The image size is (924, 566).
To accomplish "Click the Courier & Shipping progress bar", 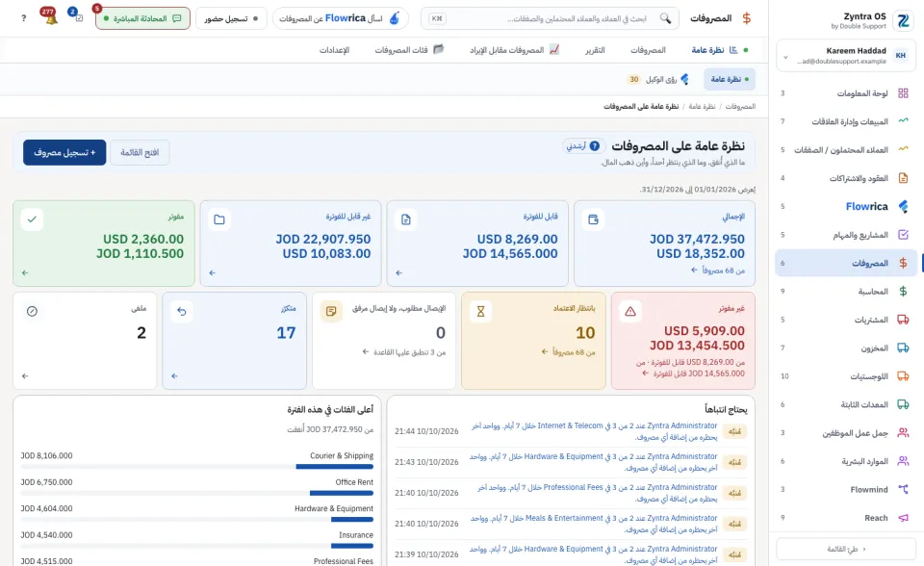I will (x=196, y=466).
